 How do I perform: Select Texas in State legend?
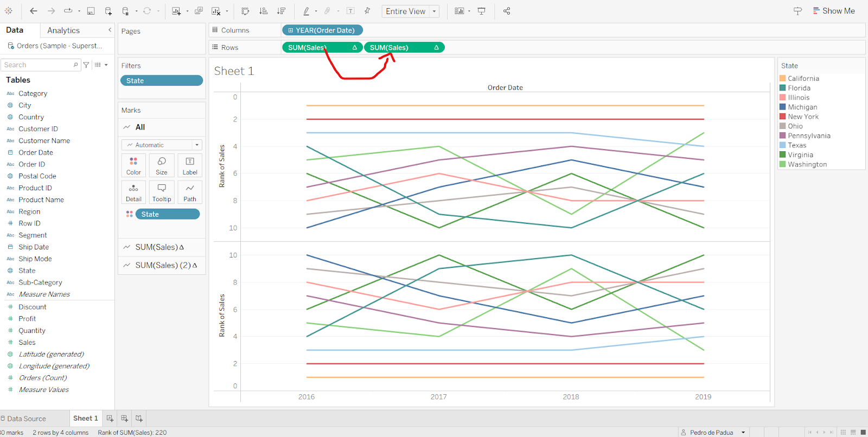coord(797,145)
